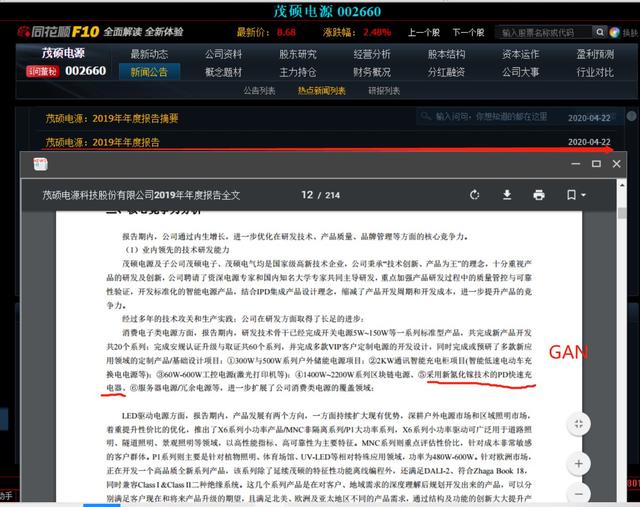This screenshot has height=507, width=640.
Task: Click the stock code 002660 under 茂硕电源
Action: [x=85, y=71]
